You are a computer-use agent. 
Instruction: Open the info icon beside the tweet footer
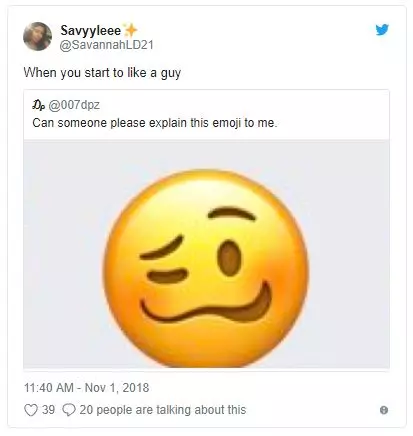(384, 410)
